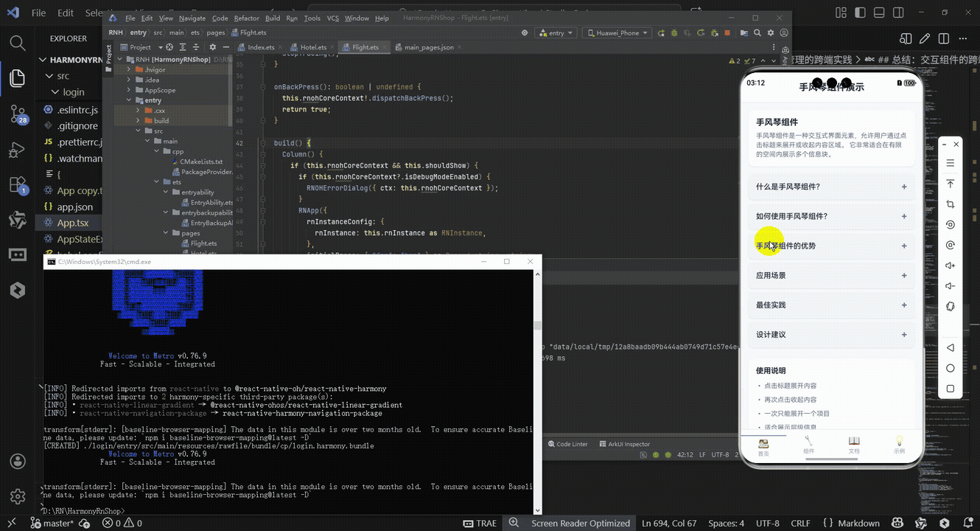Click Expand All icon in Project panel
Screen dimensions: 980x531
coord(183,47)
